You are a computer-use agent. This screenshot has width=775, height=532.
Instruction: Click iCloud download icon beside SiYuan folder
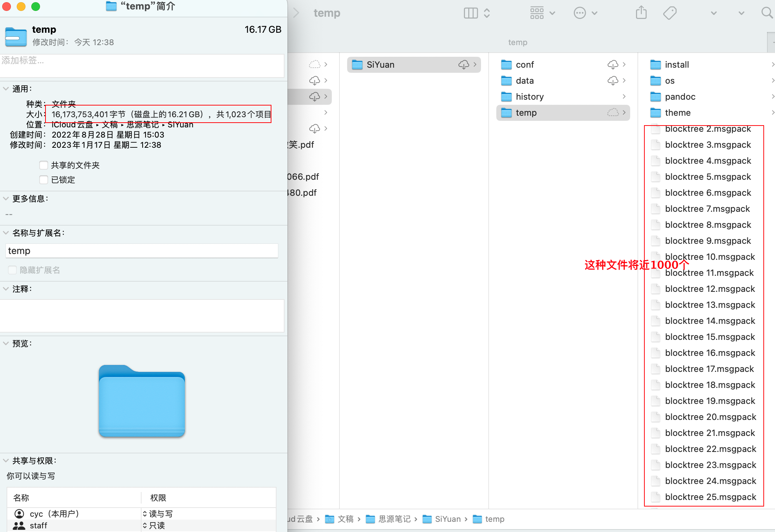[464, 65]
